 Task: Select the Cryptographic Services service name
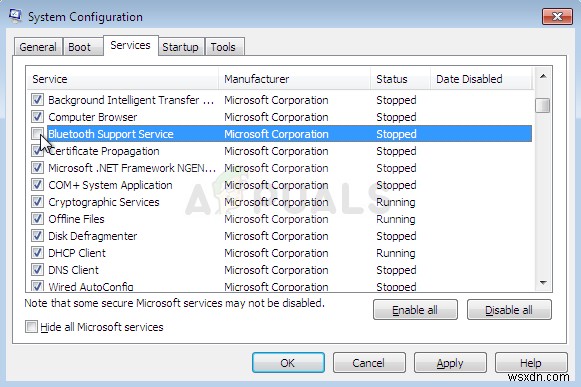click(x=104, y=202)
